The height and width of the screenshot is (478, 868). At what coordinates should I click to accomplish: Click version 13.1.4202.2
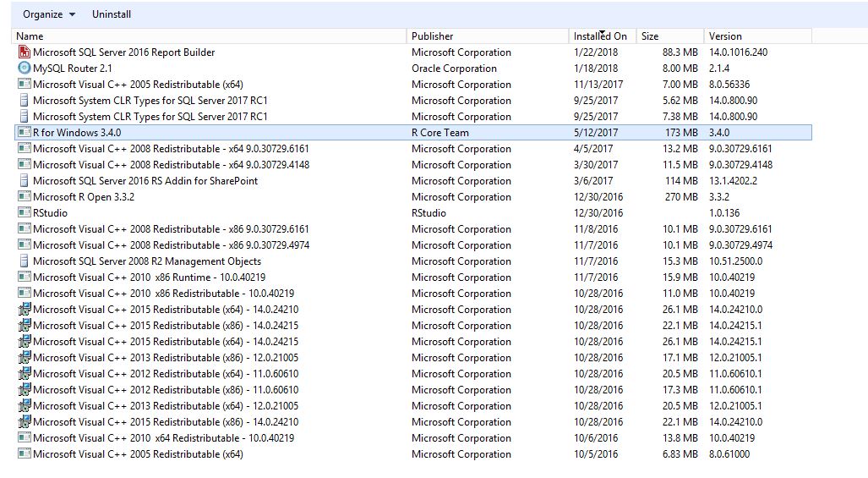click(x=733, y=180)
